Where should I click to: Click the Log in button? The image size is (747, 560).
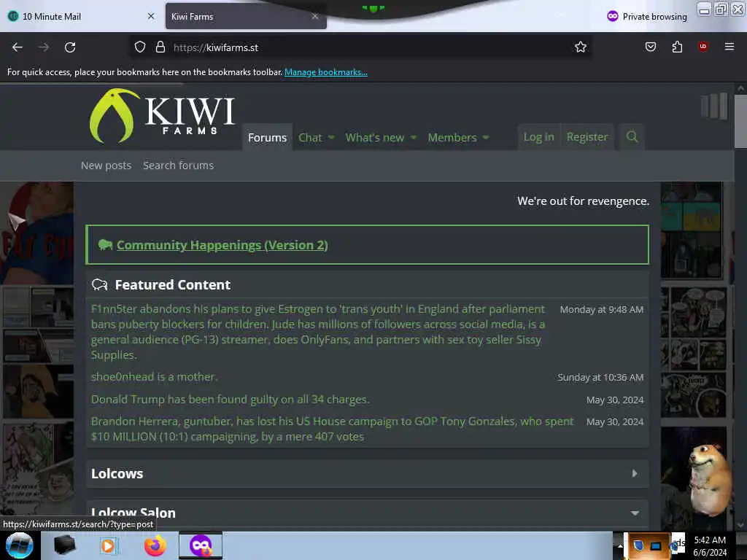coord(539,137)
